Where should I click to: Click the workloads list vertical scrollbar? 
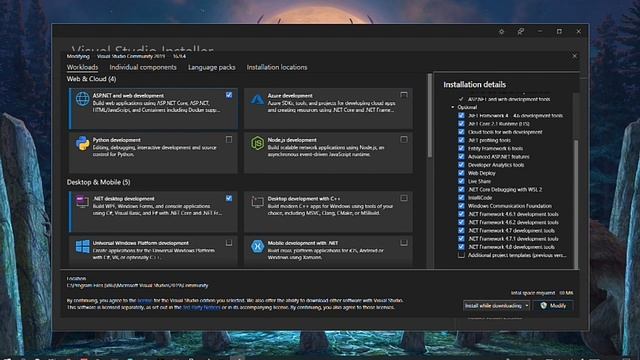coord(429,116)
